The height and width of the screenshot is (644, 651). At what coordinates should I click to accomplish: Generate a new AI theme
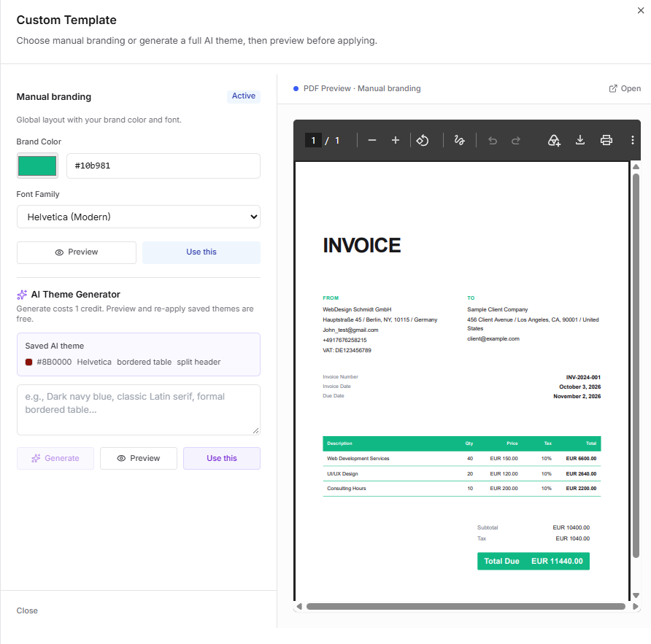(x=55, y=458)
